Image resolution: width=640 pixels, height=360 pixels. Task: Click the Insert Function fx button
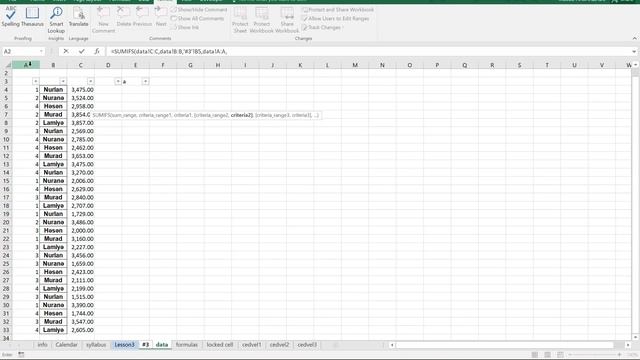[x=97, y=51]
